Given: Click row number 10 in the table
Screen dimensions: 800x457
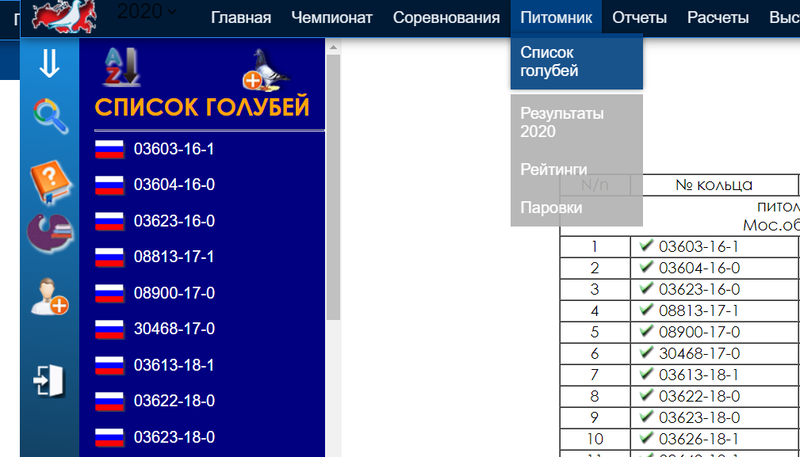Looking at the screenshot, I should click(595, 439).
